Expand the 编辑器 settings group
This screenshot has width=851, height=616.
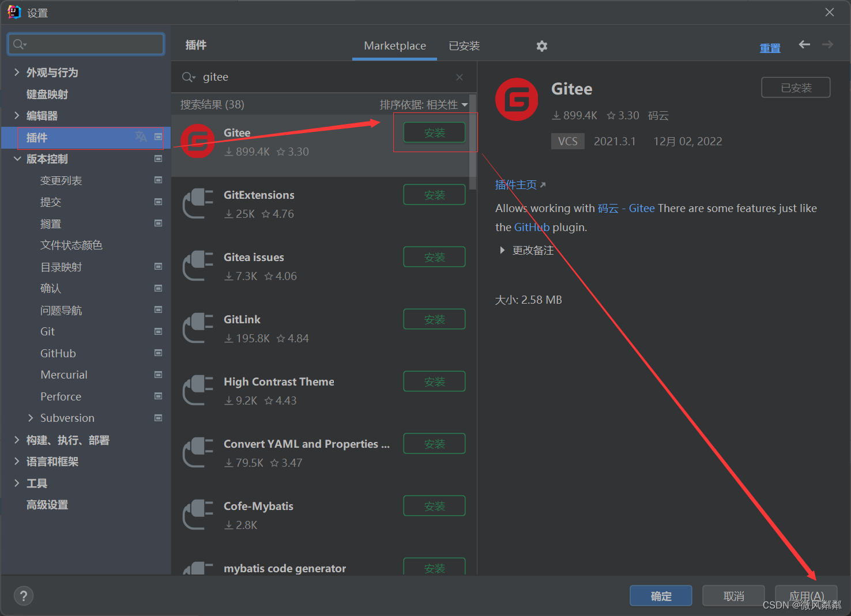click(17, 115)
